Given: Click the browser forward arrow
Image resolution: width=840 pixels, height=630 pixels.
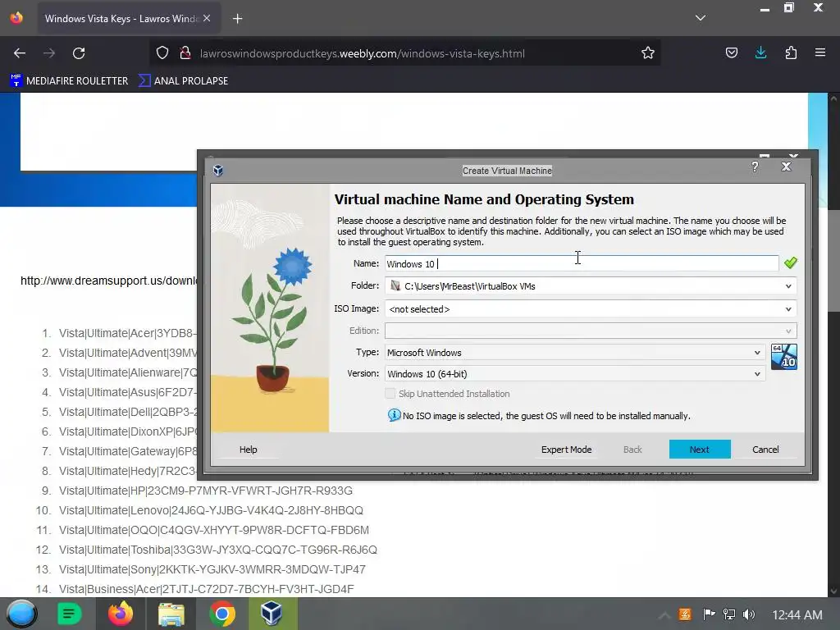Looking at the screenshot, I should [49, 53].
